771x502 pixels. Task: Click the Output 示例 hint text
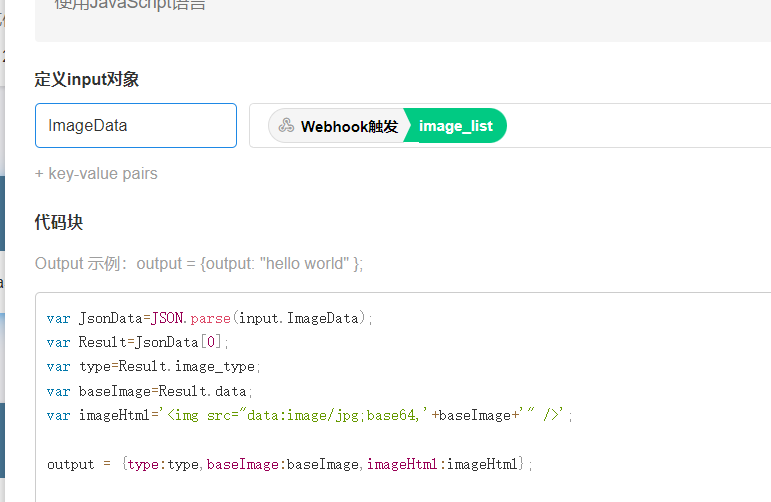point(199,263)
